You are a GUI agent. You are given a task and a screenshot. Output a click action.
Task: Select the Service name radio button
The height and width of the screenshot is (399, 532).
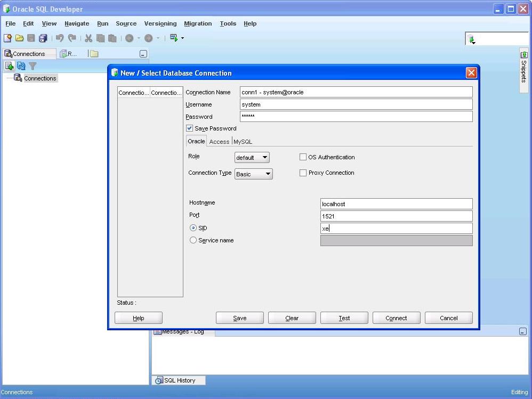tap(193, 240)
